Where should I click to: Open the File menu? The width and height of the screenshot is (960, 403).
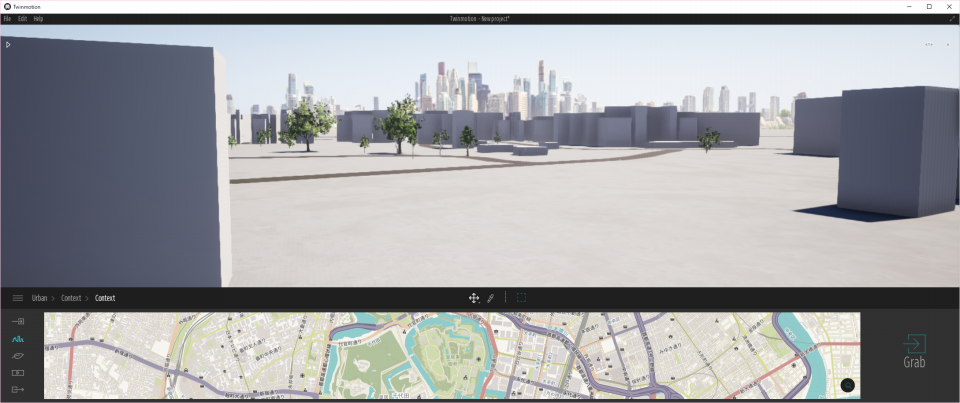7,19
